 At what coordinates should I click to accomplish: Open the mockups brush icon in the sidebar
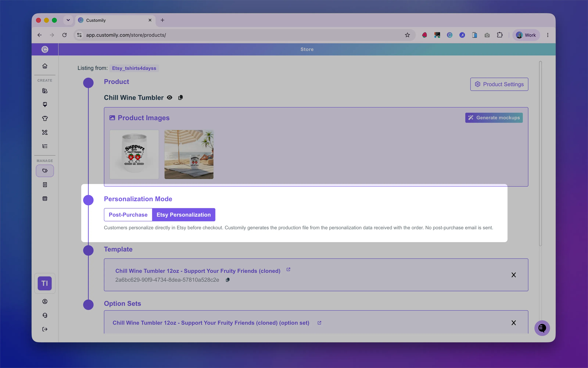click(45, 104)
